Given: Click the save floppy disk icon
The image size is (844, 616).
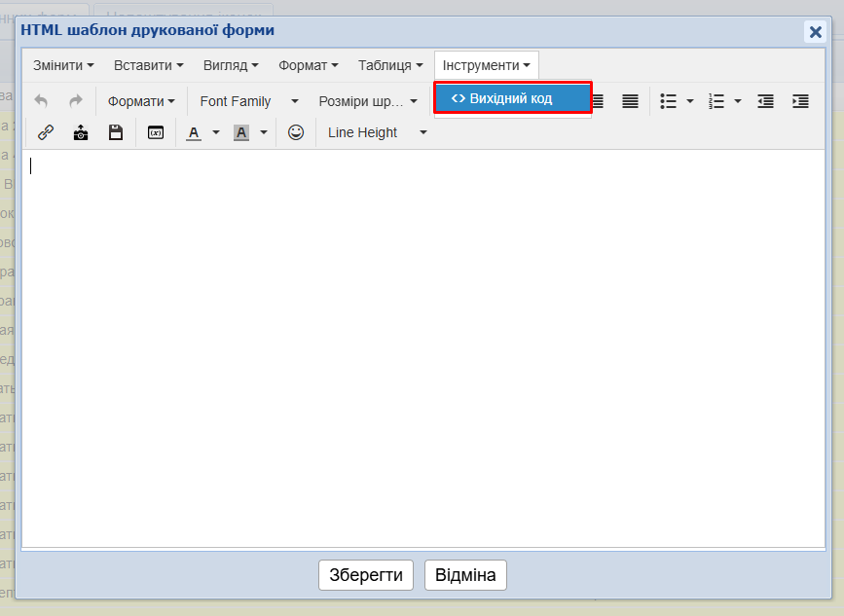Looking at the screenshot, I should point(116,132).
